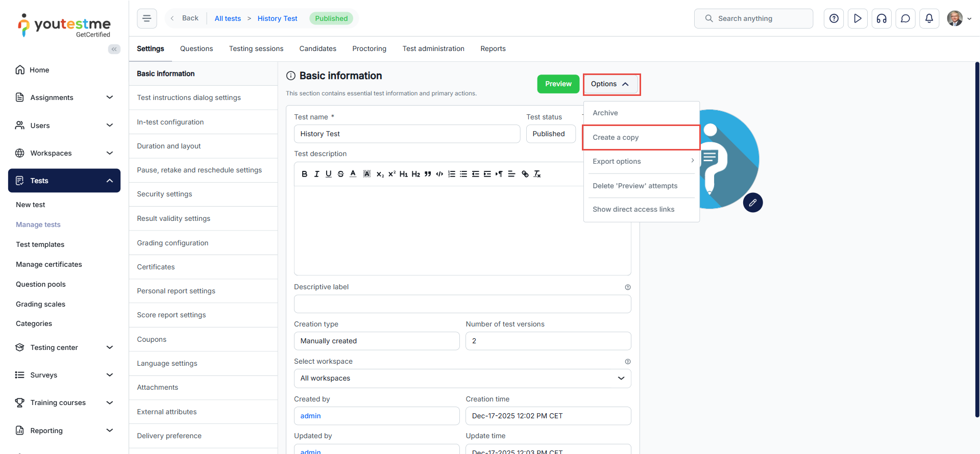Toggle ordered list in description editor
Image resolution: width=980 pixels, height=454 pixels.
click(451, 174)
